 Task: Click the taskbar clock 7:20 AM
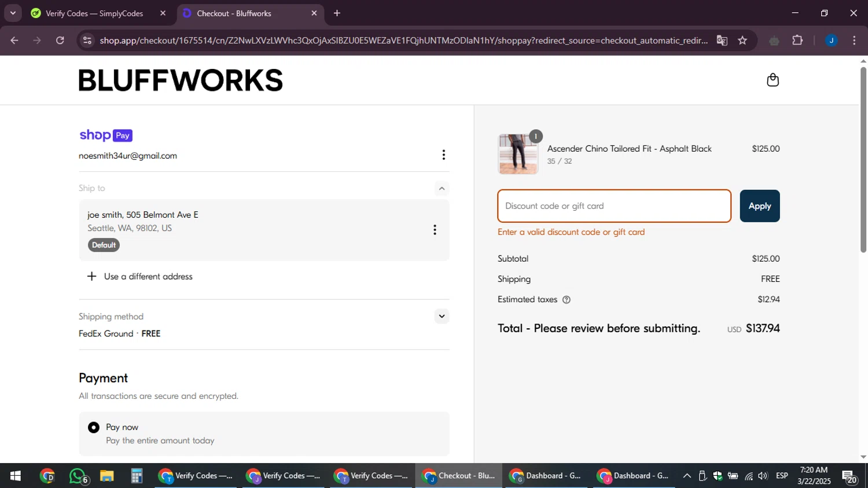[814, 470]
